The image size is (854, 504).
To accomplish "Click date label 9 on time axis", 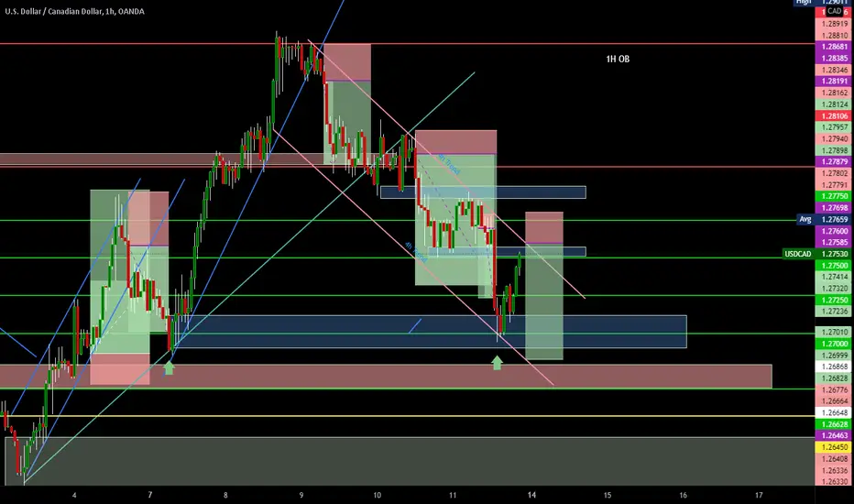I will [x=301, y=495].
